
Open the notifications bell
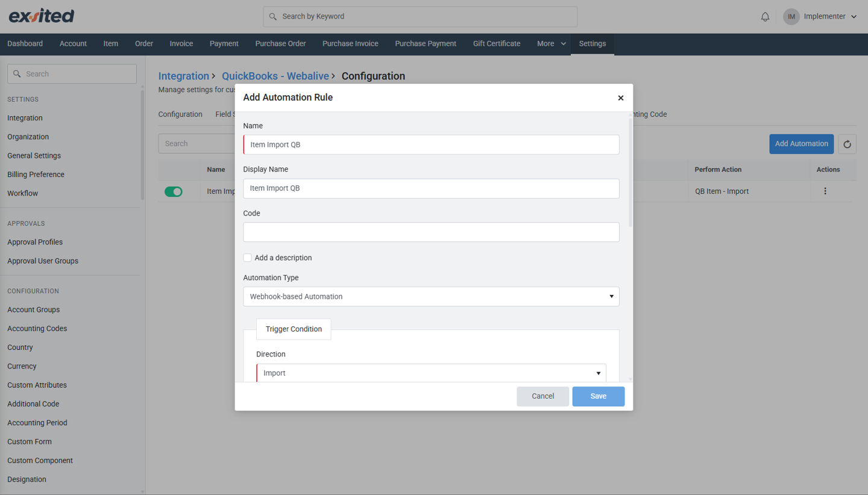coord(765,17)
